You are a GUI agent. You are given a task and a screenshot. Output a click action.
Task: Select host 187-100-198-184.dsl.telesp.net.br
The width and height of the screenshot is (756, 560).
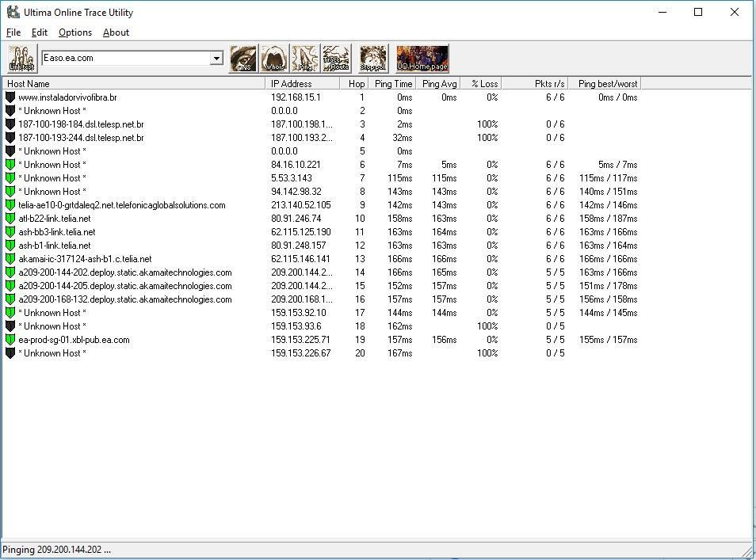[x=81, y=124]
